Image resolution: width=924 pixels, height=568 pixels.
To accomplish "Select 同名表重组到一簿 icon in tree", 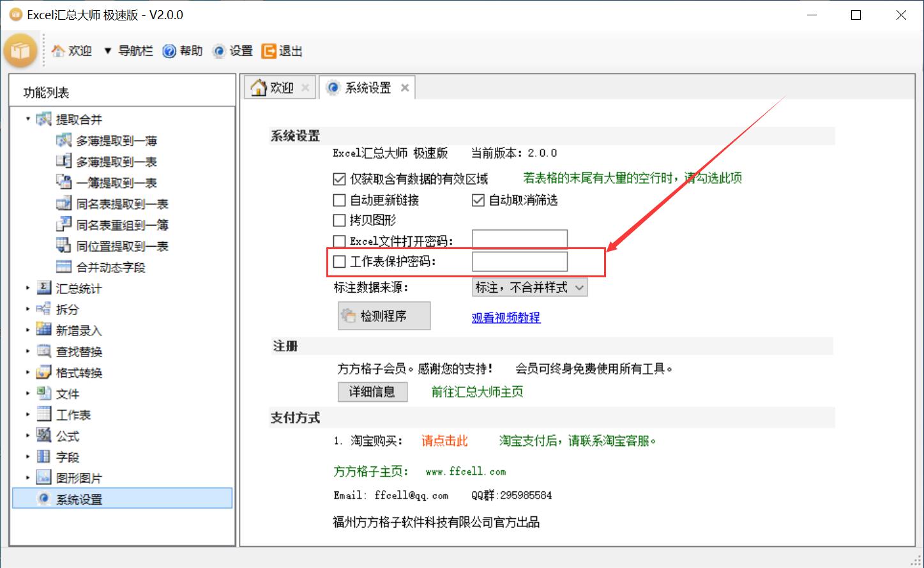I will coord(64,224).
